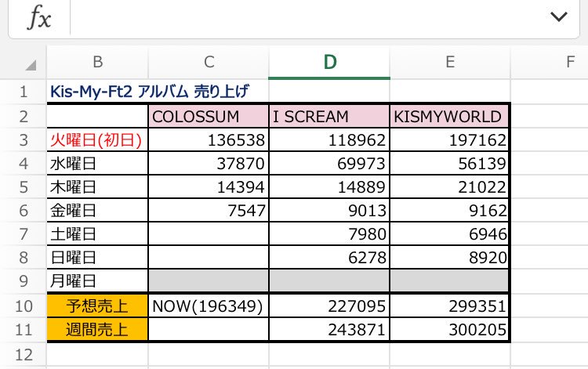The image size is (588, 369).
Task: Select row 2 header
Action: [x=24, y=117]
